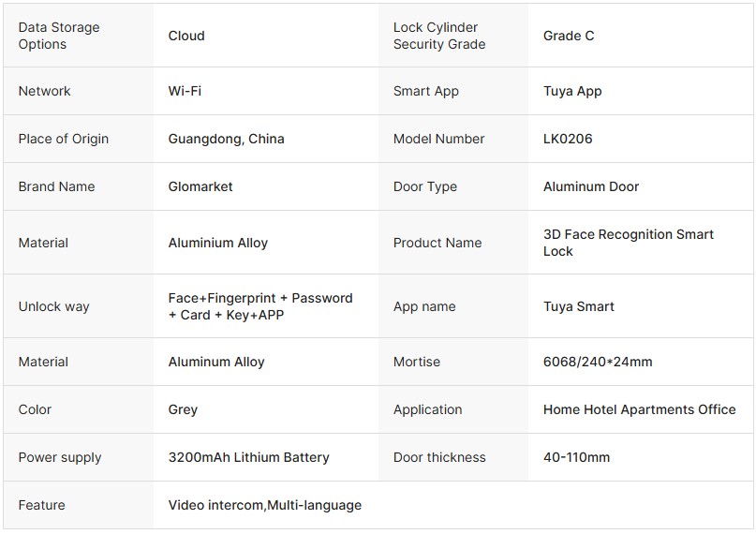Screen dimensions: 756x534
Task: Click the mortise value '6068/240*24mm'
Action: (x=598, y=362)
